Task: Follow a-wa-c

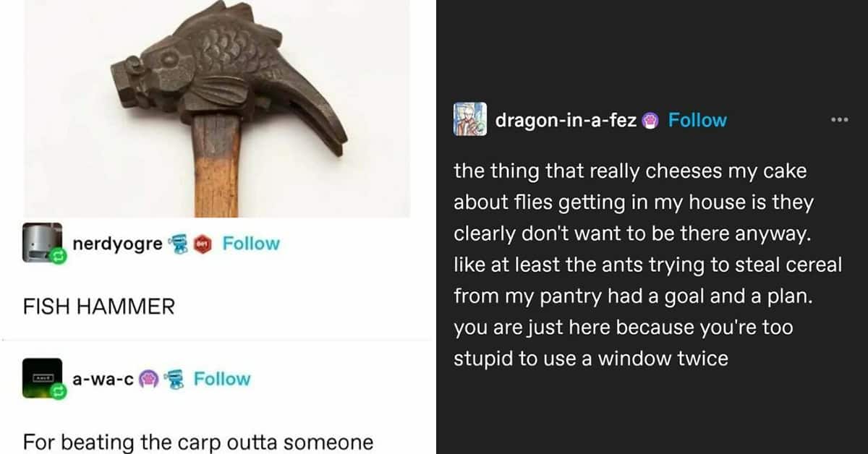Action: pyautogui.click(x=222, y=380)
